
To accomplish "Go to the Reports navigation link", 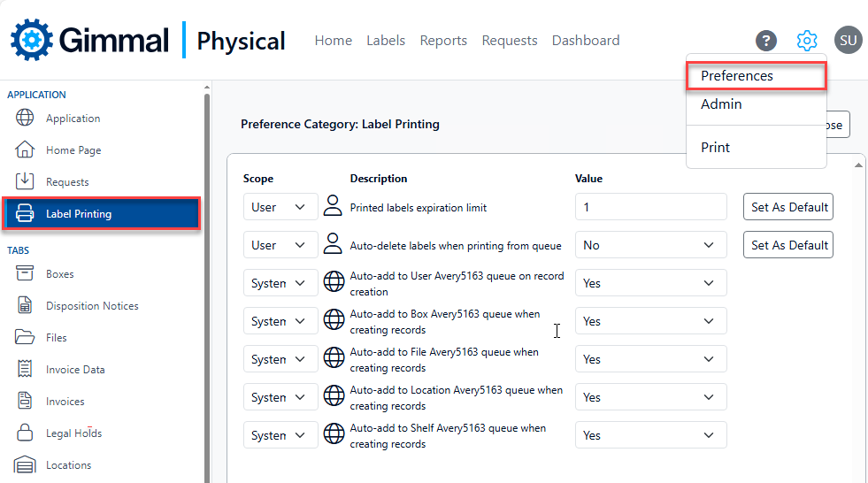I will (443, 41).
